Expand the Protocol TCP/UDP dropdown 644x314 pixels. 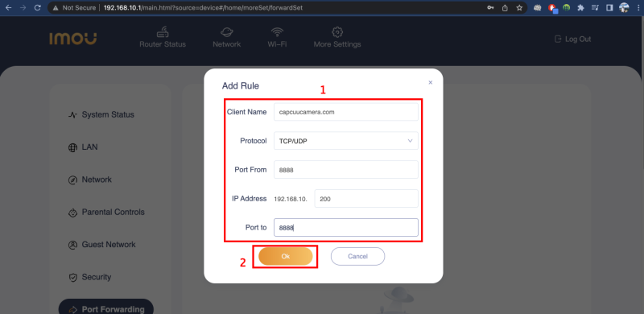coord(346,141)
